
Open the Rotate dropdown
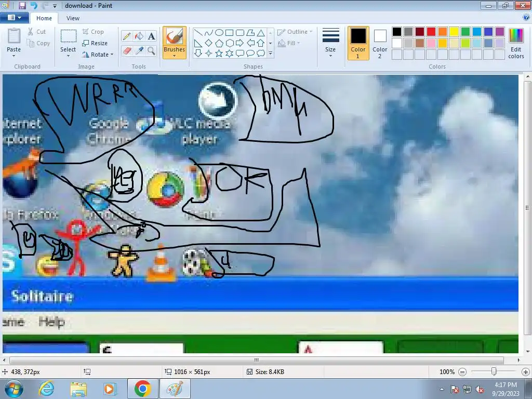(98, 54)
